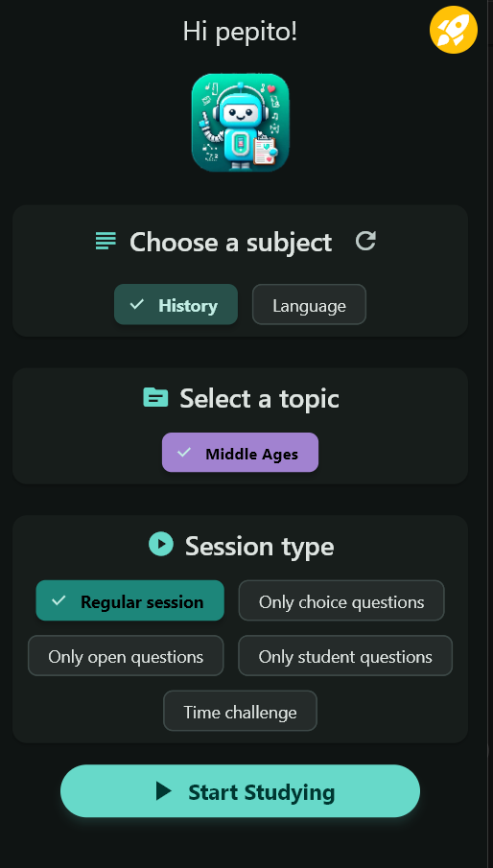Image resolution: width=493 pixels, height=868 pixels.
Task: Enable the Time challenge session
Action: pyautogui.click(x=240, y=711)
